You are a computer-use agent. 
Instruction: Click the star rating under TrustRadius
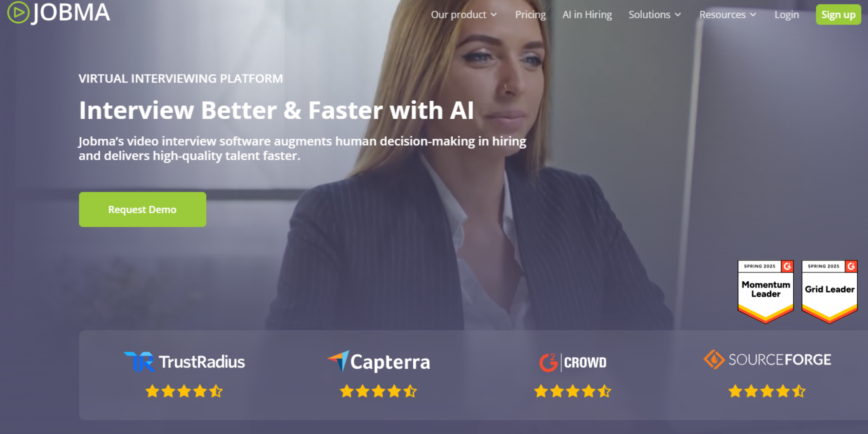[x=184, y=391]
